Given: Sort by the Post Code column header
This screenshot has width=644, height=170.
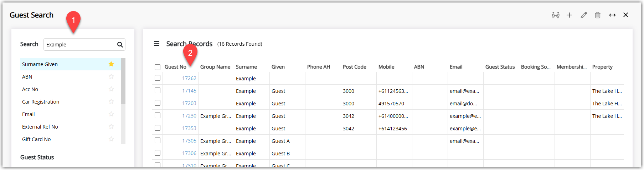Looking at the screenshot, I should pos(355,67).
